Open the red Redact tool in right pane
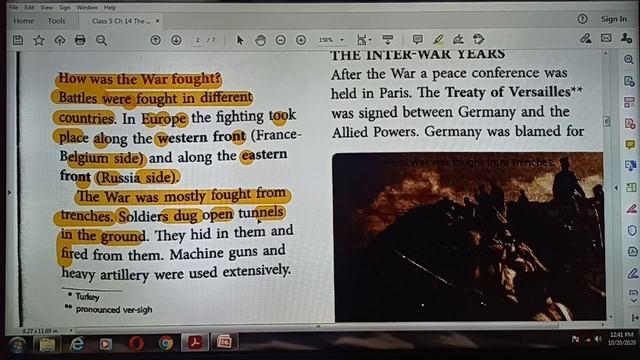This screenshot has height=360, width=640. tap(631, 209)
